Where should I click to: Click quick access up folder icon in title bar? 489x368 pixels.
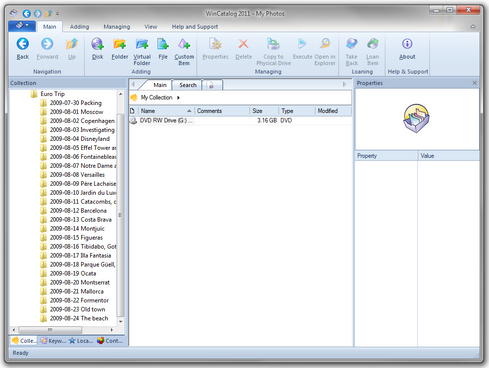[x=48, y=14]
